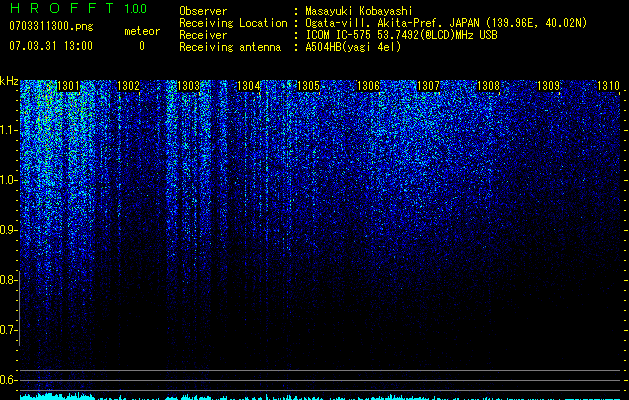The image size is (629, 400).
Task: Click the 1310 time marker
Action: [x=609, y=86]
